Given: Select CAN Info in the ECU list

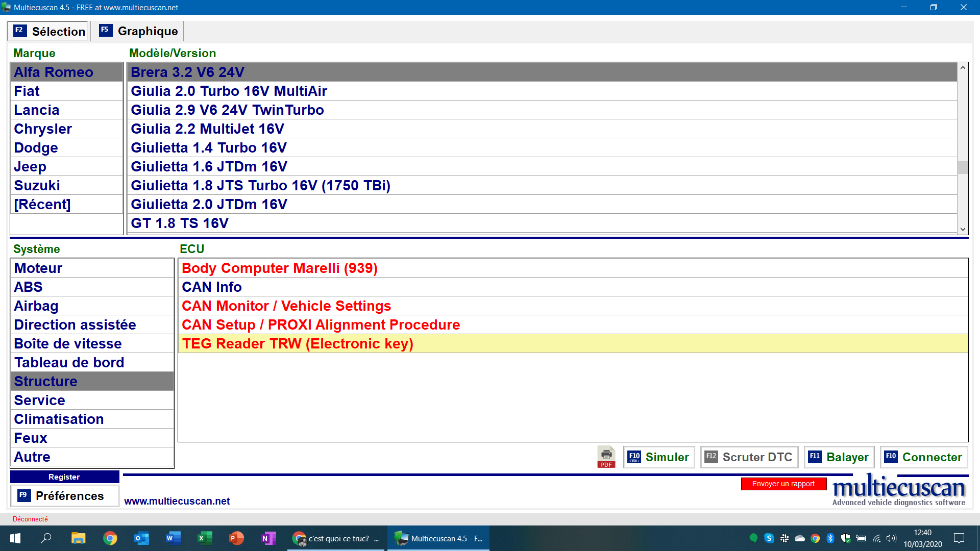Looking at the screenshot, I should click(212, 287).
